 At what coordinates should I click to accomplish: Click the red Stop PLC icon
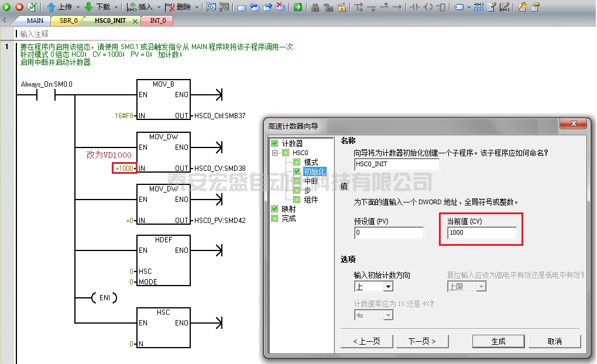19,7
